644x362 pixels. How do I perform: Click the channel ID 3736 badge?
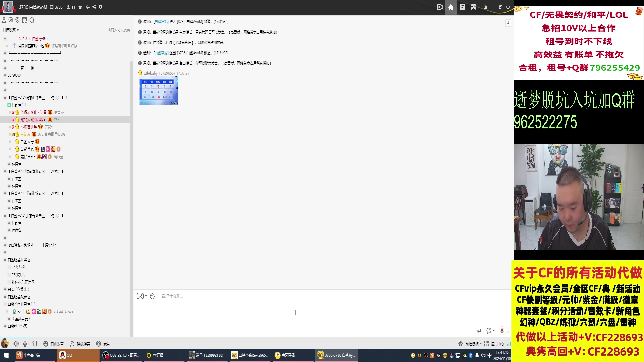(x=56, y=7)
